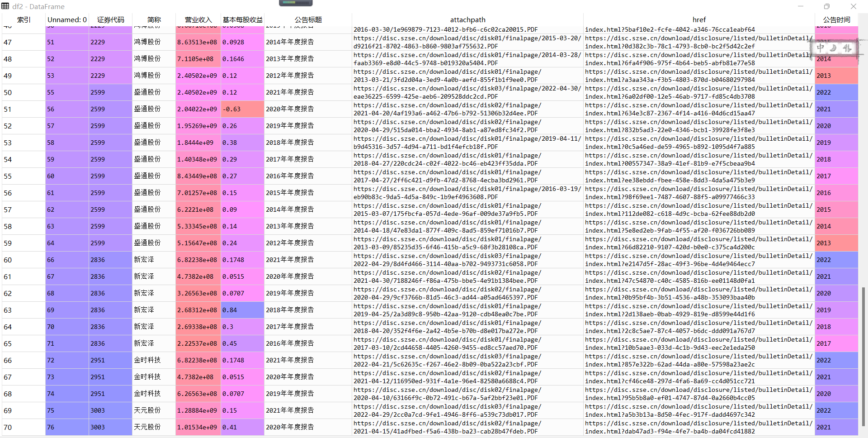Close the df2 DataFrame window
The width and height of the screenshot is (868, 438).
click(x=854, y=6)
